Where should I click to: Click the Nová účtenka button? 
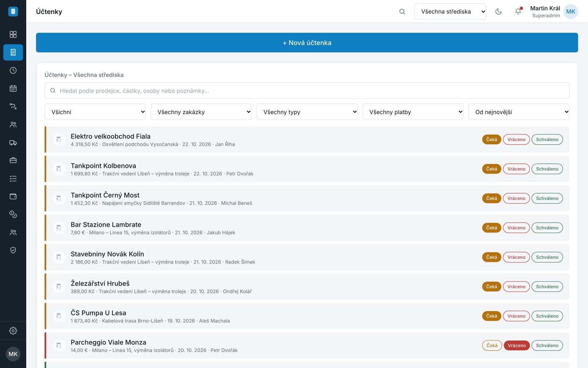pyautogui.click(x=307, y=43)
